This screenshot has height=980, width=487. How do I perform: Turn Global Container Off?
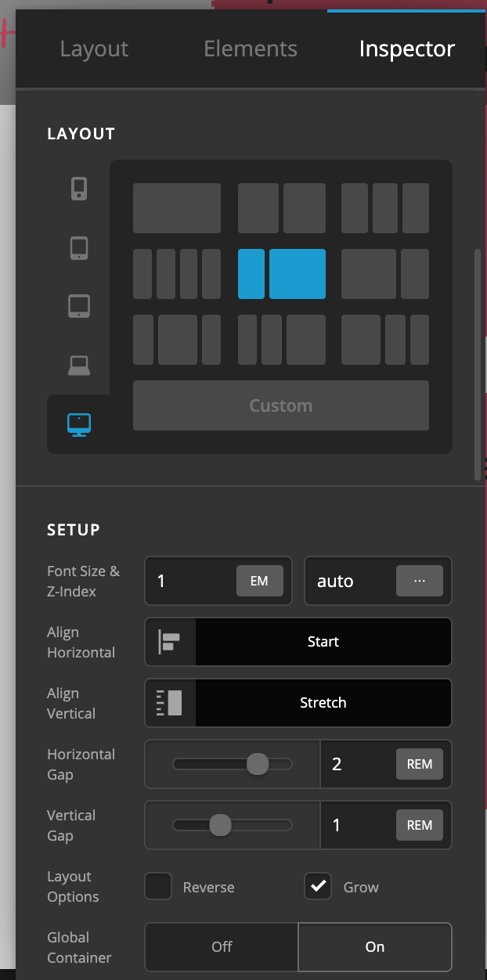222,947
